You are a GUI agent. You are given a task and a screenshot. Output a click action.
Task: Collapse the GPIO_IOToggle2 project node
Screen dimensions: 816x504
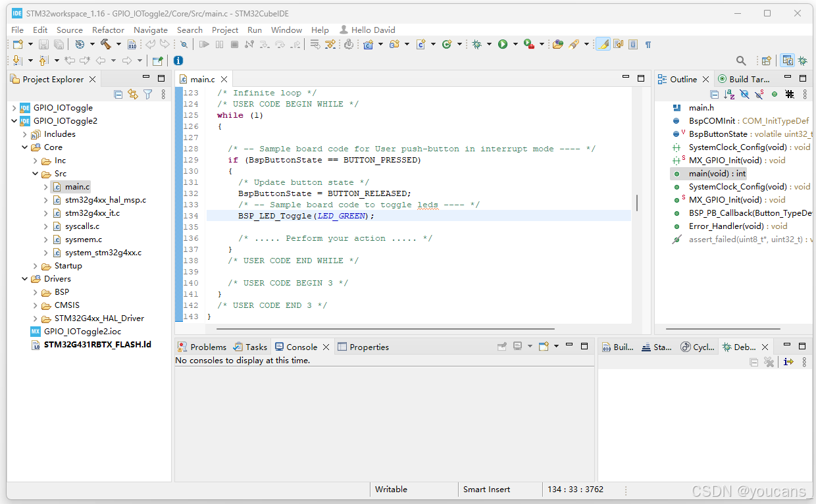point(14,121)
